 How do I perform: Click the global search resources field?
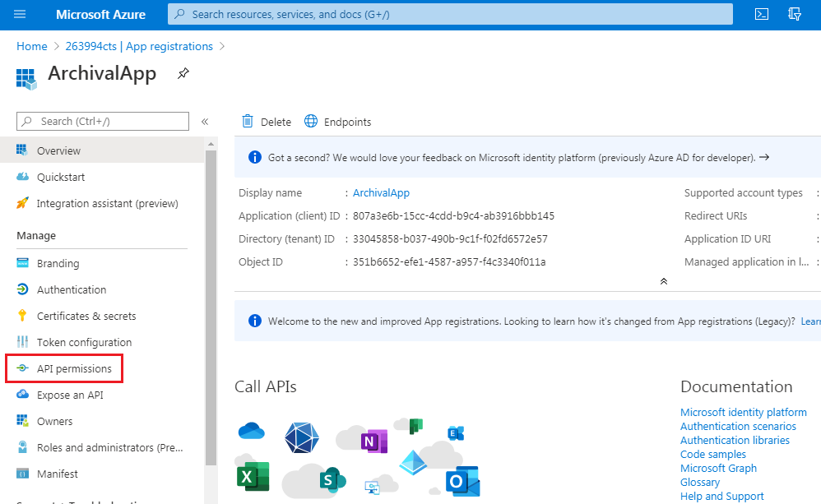pyautogui.click(x=450, y=14)
